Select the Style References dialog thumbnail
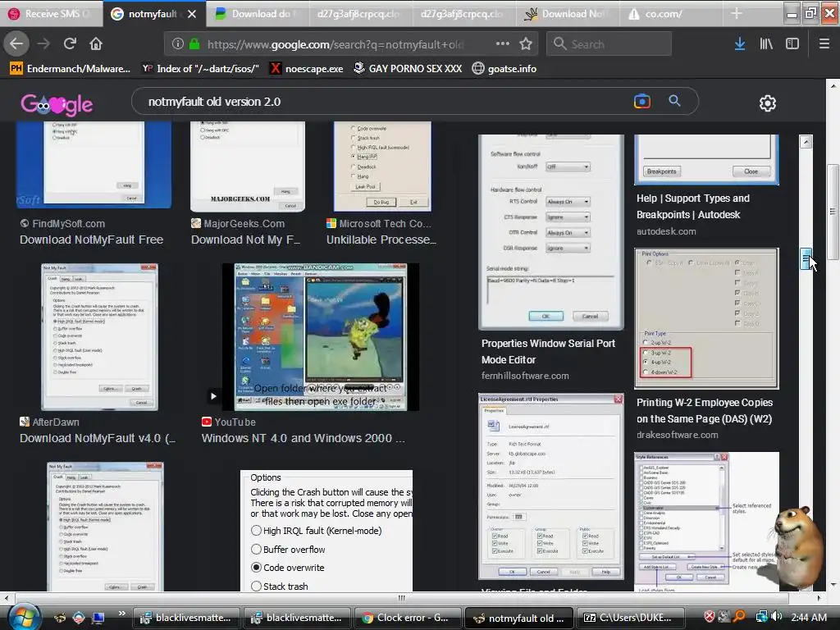The width and height of the screenshot is (840, 630). (706, 521)
